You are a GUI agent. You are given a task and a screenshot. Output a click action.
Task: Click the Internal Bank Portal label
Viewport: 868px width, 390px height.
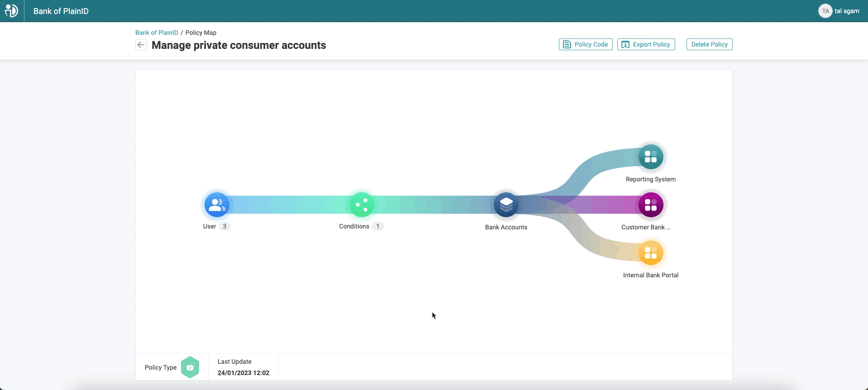651,275
